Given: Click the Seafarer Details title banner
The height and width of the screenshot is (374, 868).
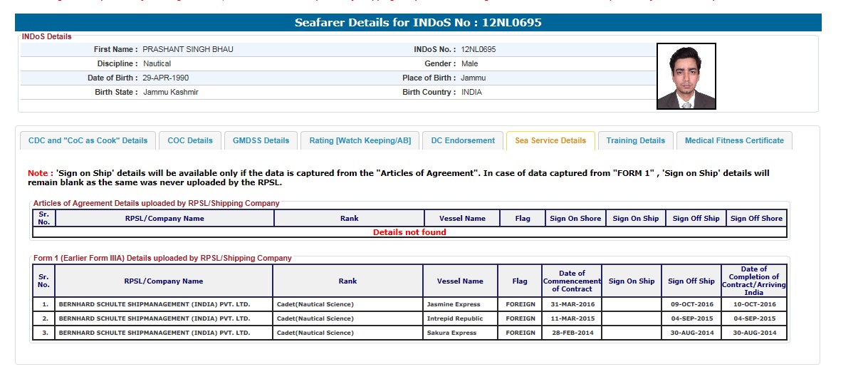Looking at the screenshot, I should click(x=418, y=23).
